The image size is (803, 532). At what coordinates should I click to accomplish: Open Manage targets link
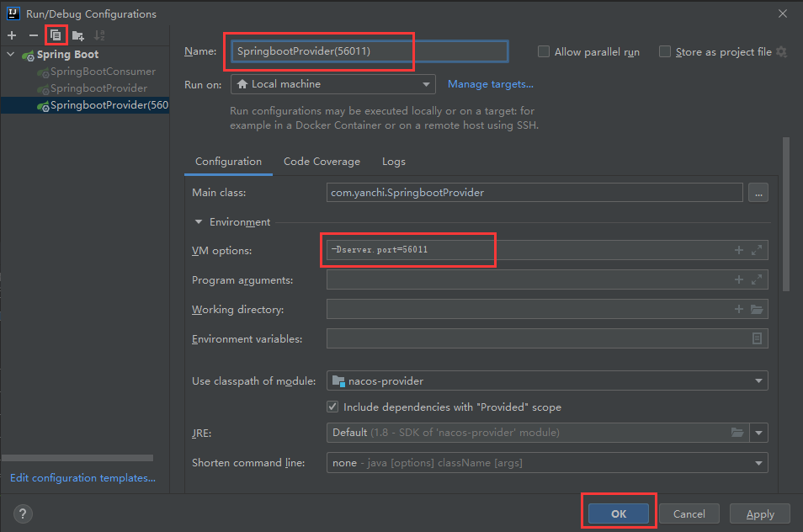coord(491,84)
